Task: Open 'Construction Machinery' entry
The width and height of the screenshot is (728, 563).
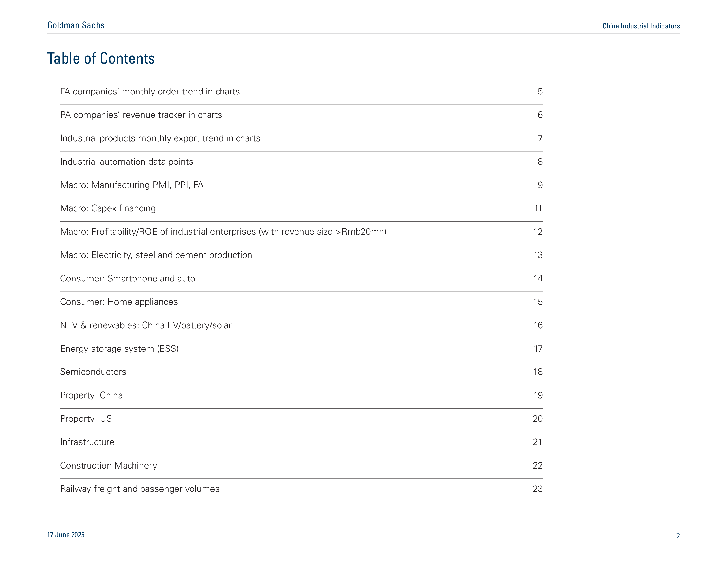Action: click(x=109, y=465)
